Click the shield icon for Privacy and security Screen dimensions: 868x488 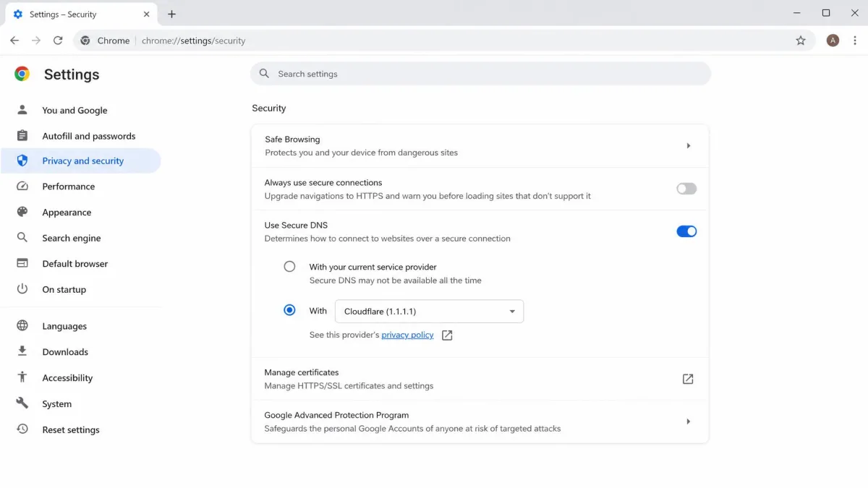[22, 160]
